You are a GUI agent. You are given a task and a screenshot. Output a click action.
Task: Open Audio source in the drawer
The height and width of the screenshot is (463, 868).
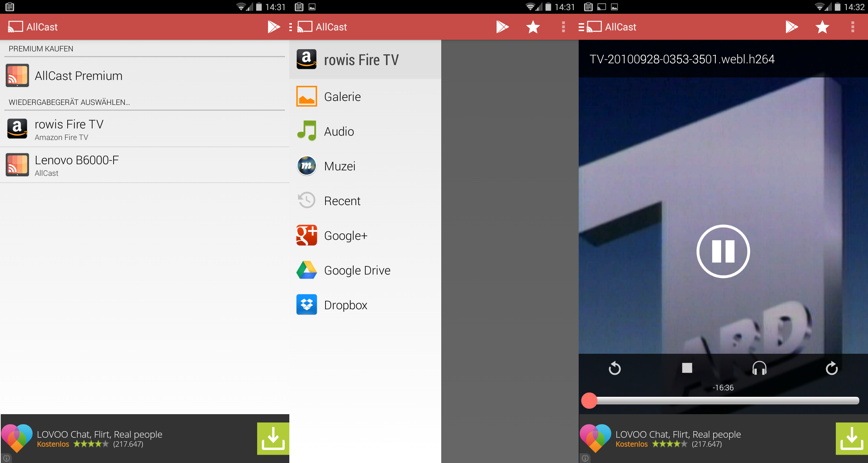click(365, 131)
